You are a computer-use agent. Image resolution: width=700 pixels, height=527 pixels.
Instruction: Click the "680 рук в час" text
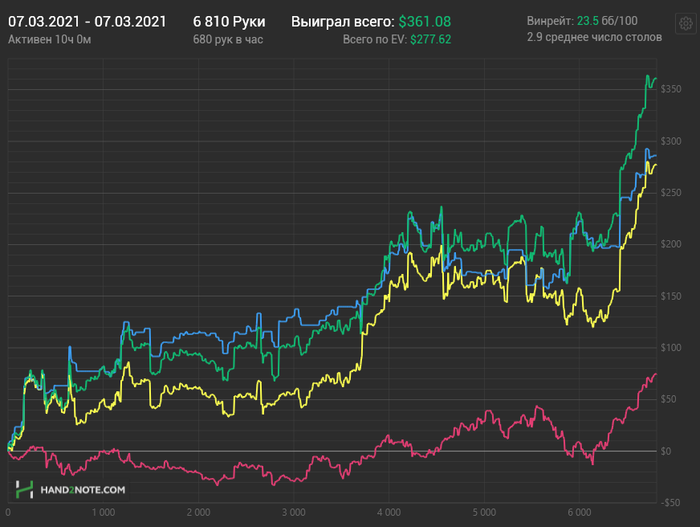pyautogui.click(x=228, y=40)
